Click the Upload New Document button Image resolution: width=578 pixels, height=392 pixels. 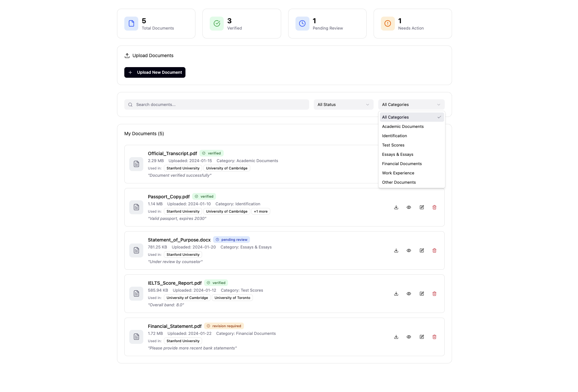click(155, 72)
